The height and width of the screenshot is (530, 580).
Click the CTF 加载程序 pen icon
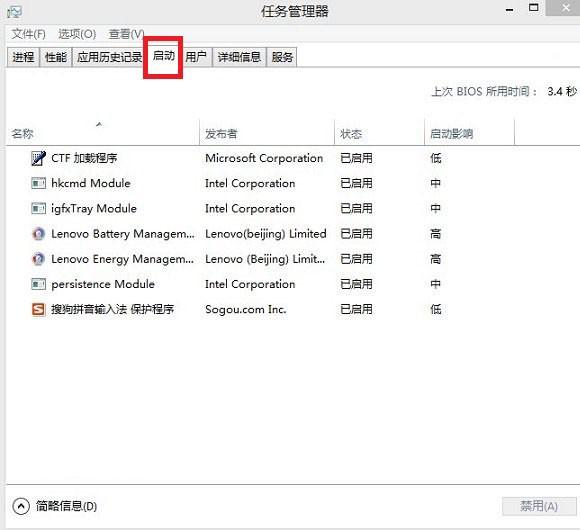(x=38, y=158)
